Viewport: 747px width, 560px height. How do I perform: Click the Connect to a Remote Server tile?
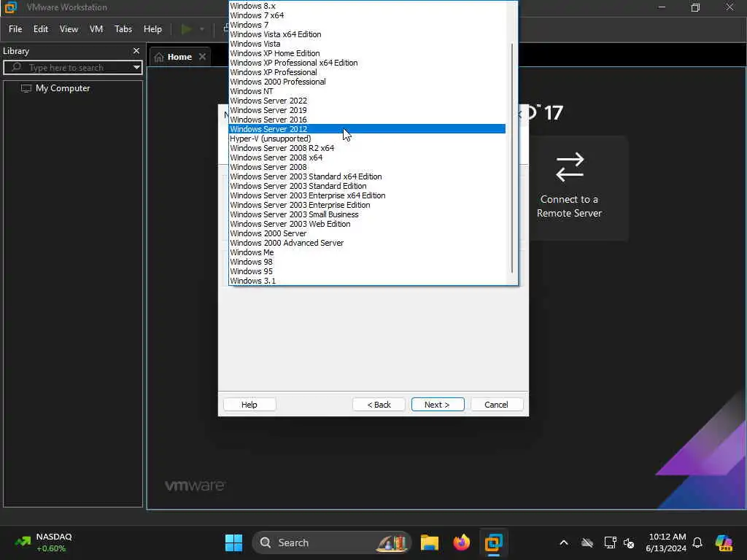pyautogui.click(x=569, y=187)
